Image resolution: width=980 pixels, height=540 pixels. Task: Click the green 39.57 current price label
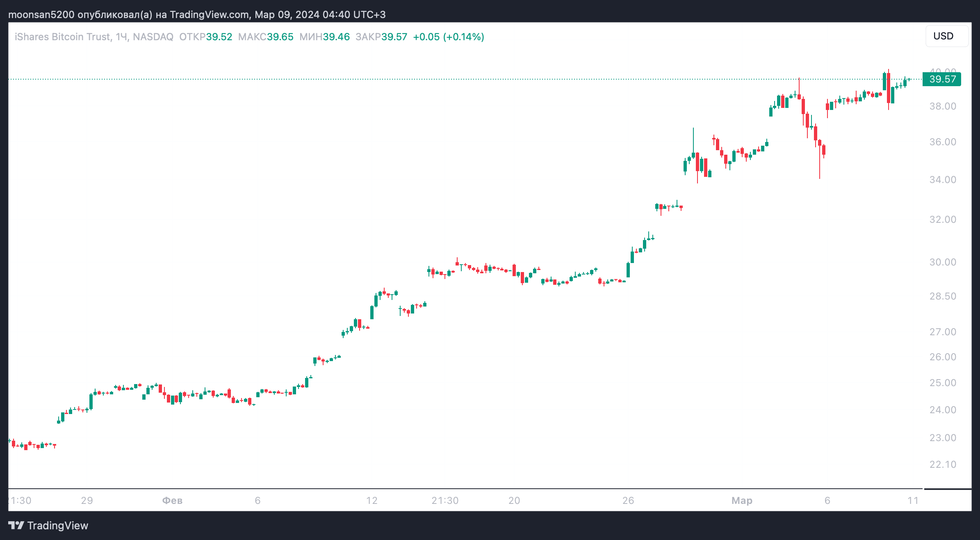tap(942, 79)
